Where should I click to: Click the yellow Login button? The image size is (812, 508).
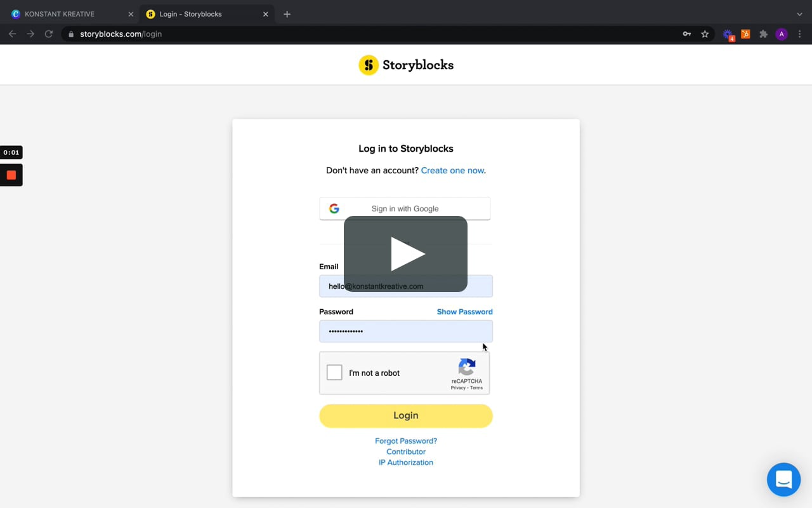[x=406, y=415]
